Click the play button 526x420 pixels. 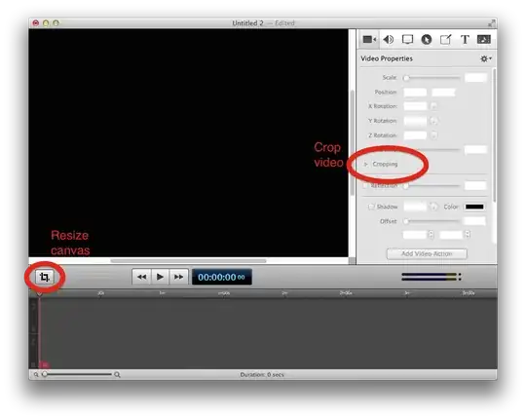tap(161, 277)
